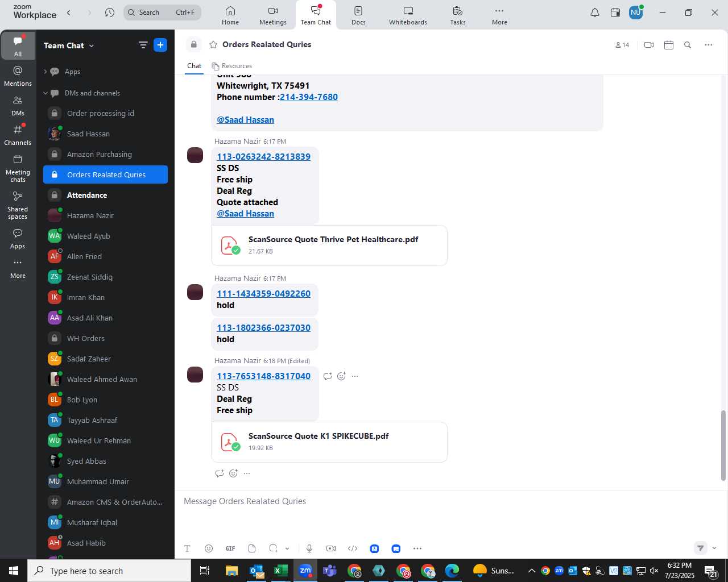
Task: Expand the Apps section in chat list
Action: click(x=45, y=72)
